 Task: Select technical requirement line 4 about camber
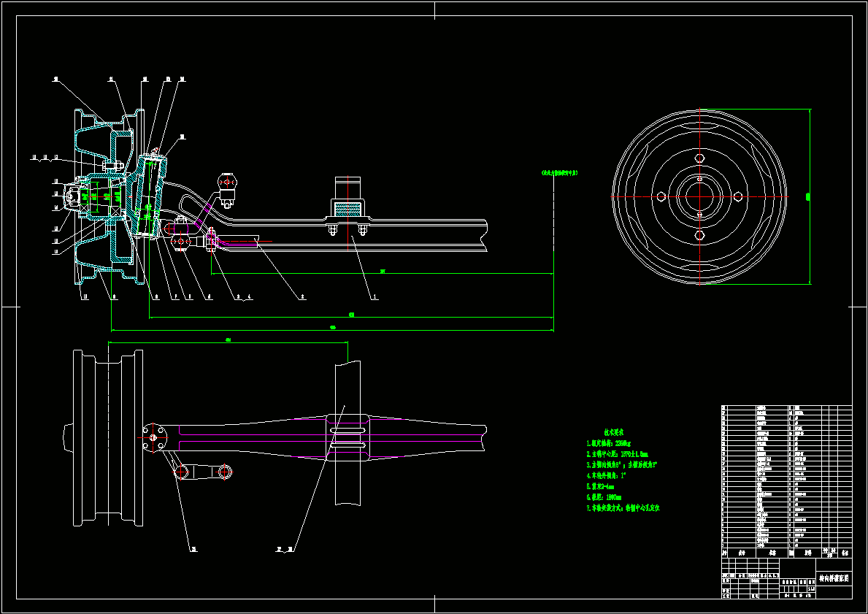[x=606, y=475]
